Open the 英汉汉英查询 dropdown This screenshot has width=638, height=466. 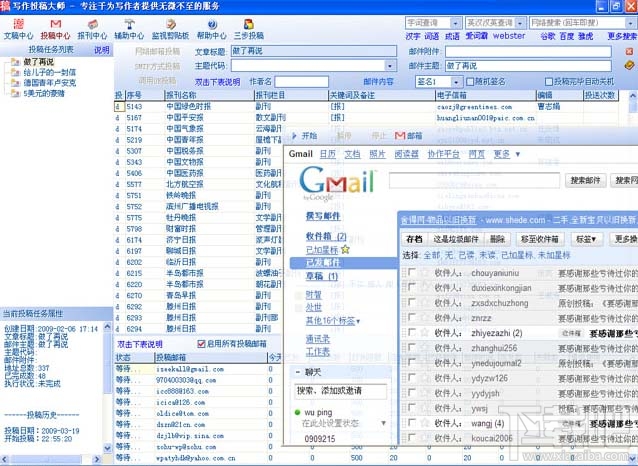coord(520,23)
